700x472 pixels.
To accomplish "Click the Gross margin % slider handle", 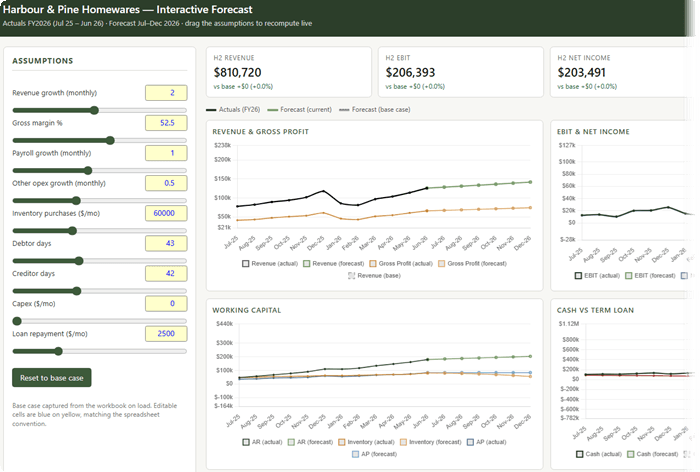I will click(110, 140).
